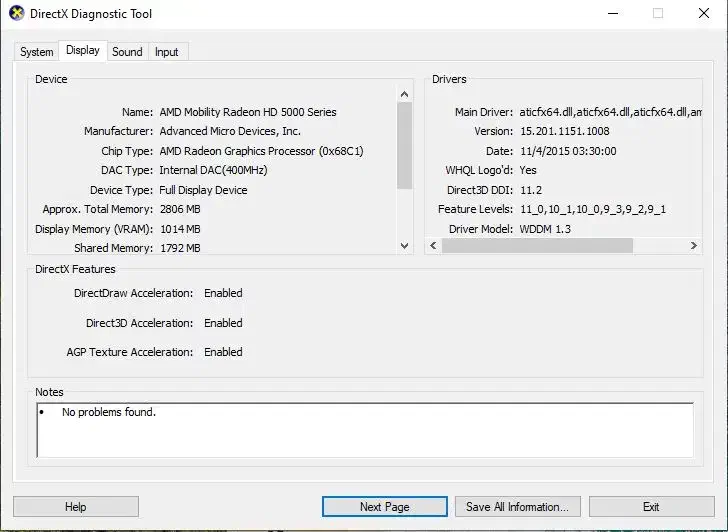Viewport: 728px width, 532px height.
Task: Select the Display tab
Action: (x=83, y=51)
